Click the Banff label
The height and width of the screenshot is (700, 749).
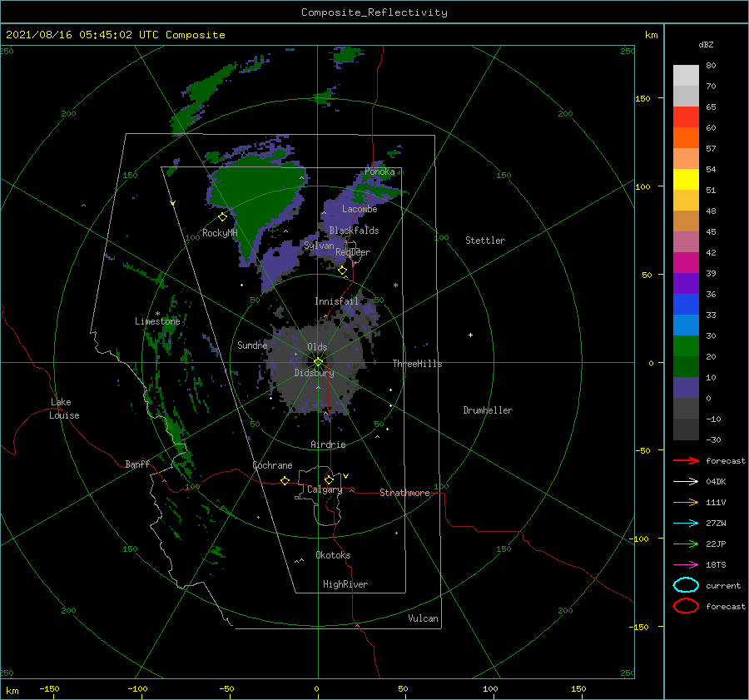(137, 464)
